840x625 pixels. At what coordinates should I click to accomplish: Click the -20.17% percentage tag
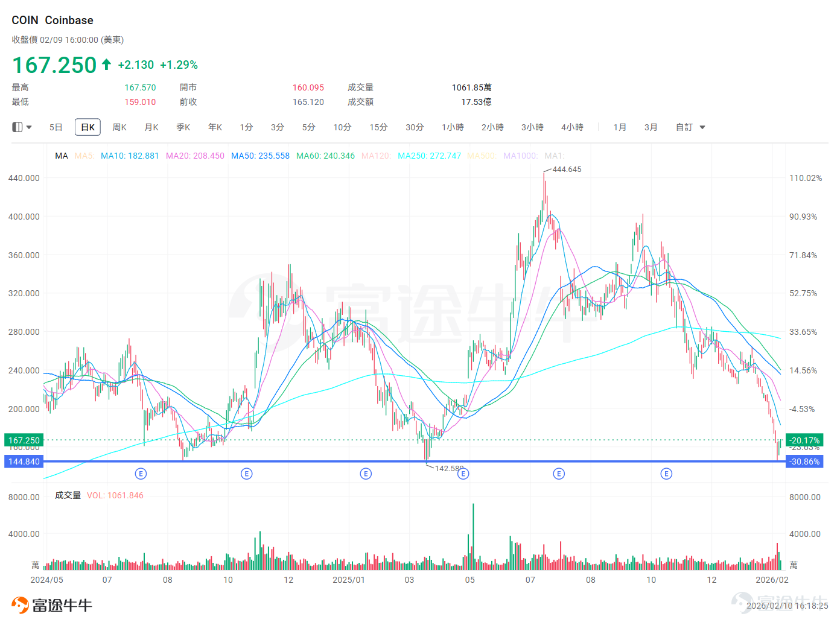[x=804, y=440]
